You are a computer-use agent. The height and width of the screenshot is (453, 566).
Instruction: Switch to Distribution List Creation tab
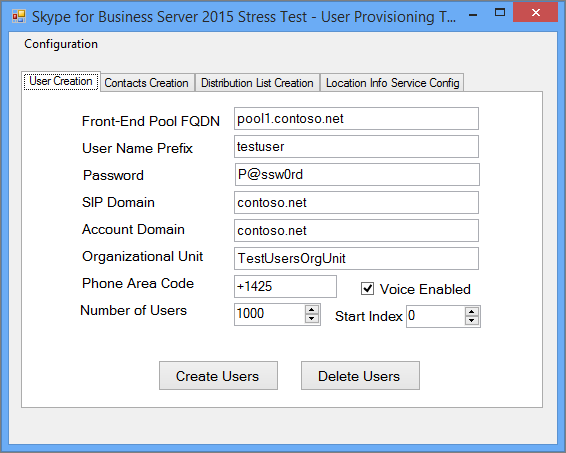point(257,83)
